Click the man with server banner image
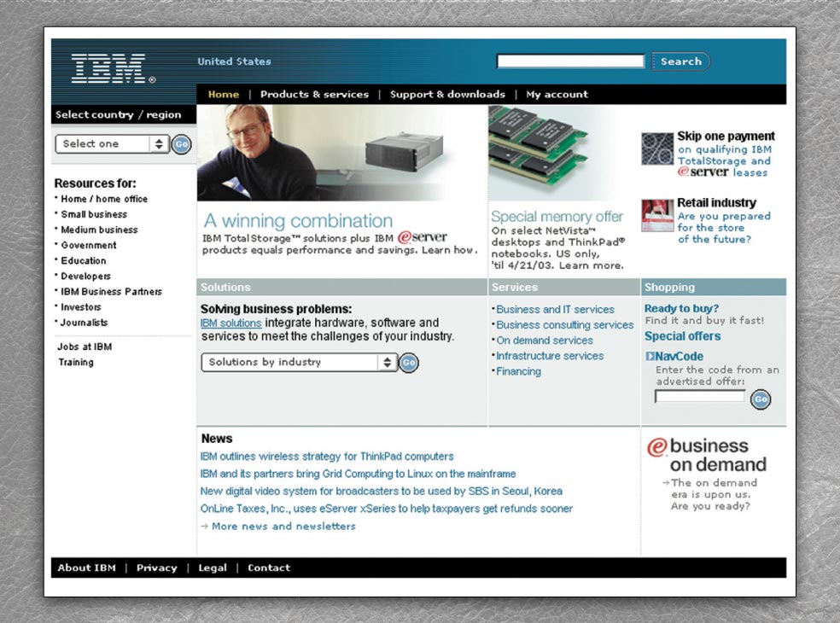The image size is (840, 623). [x=341, y=153]
